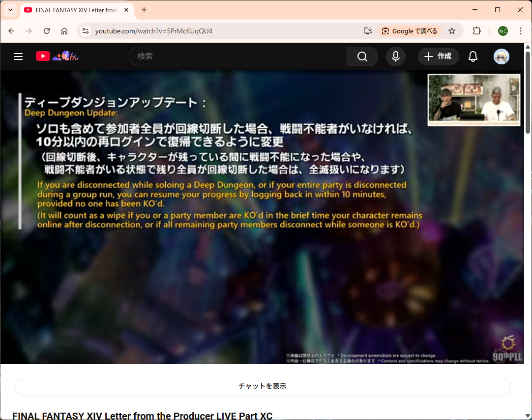Click inside the YouTube 検索 search field
The image size is (532, 420).
pos(238,56)
